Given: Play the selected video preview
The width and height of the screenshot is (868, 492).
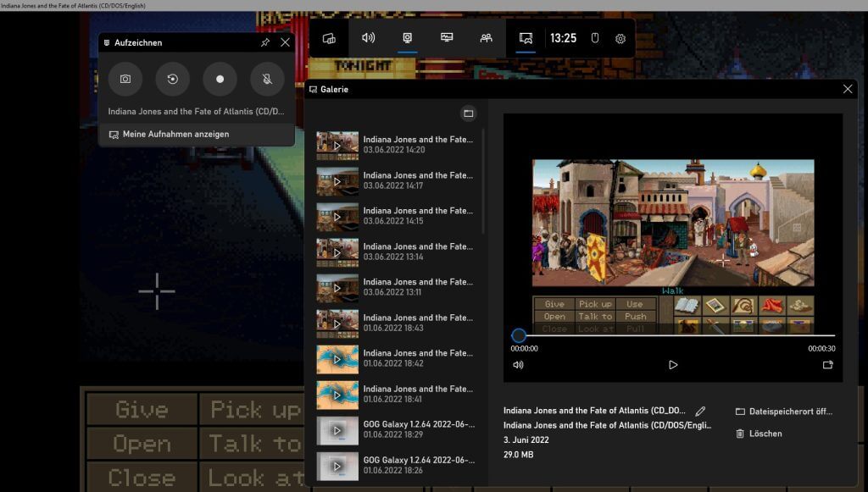Looking at the screenshot, I should coord(673,365).
